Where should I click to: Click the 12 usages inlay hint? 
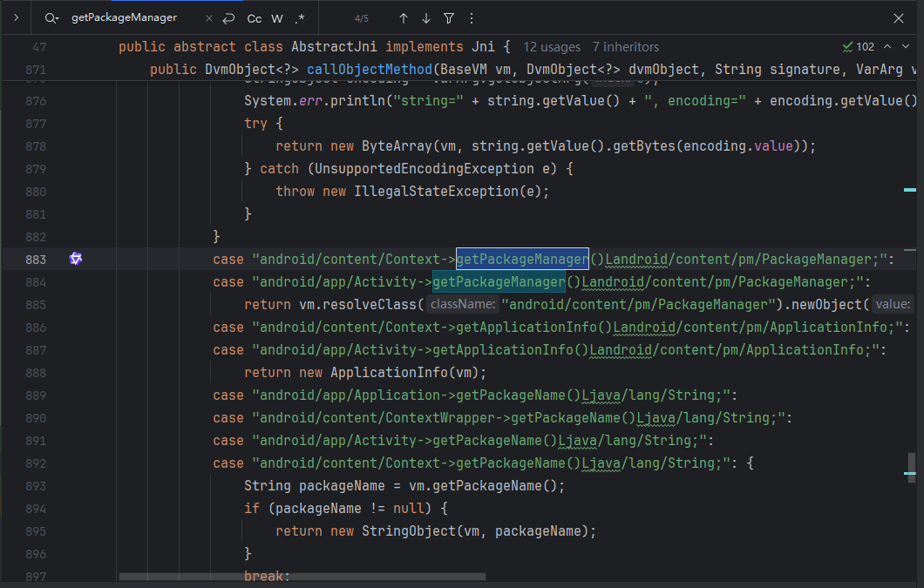(552, 47)
